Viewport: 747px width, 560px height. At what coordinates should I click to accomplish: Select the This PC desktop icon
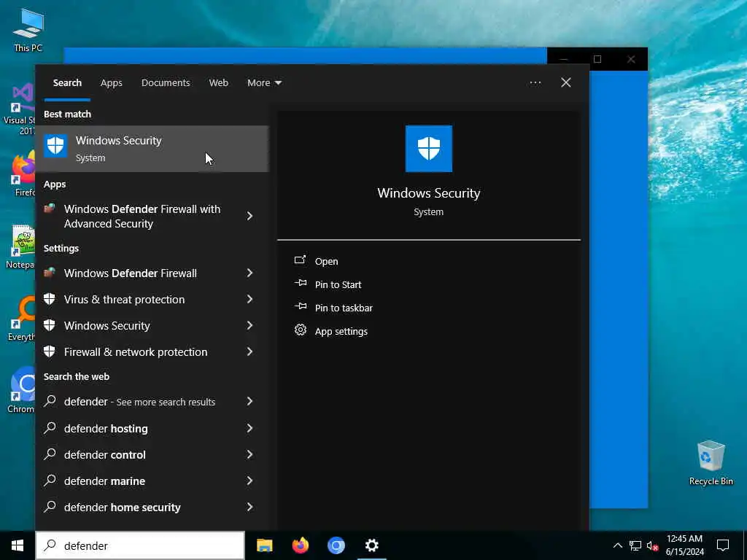pos(28,30)
